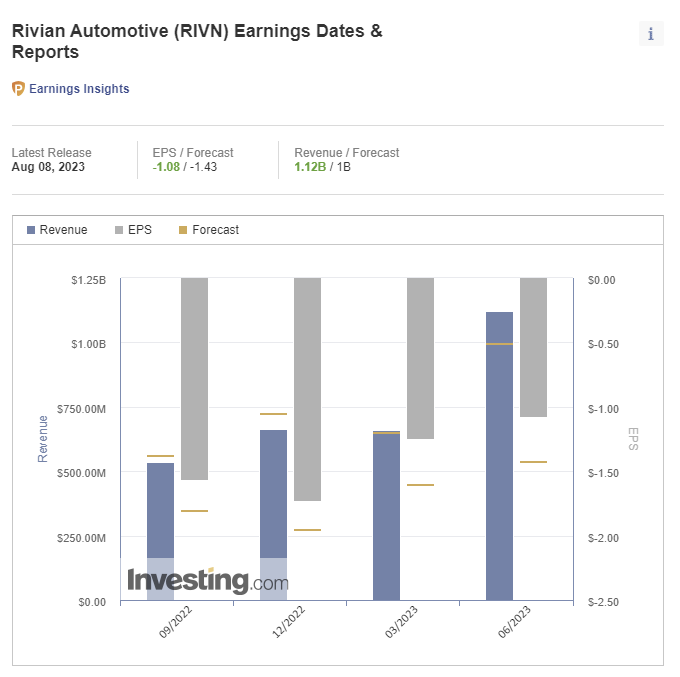
Task: Click the 09/2022 revenue forecast marker
Action: 160,456
